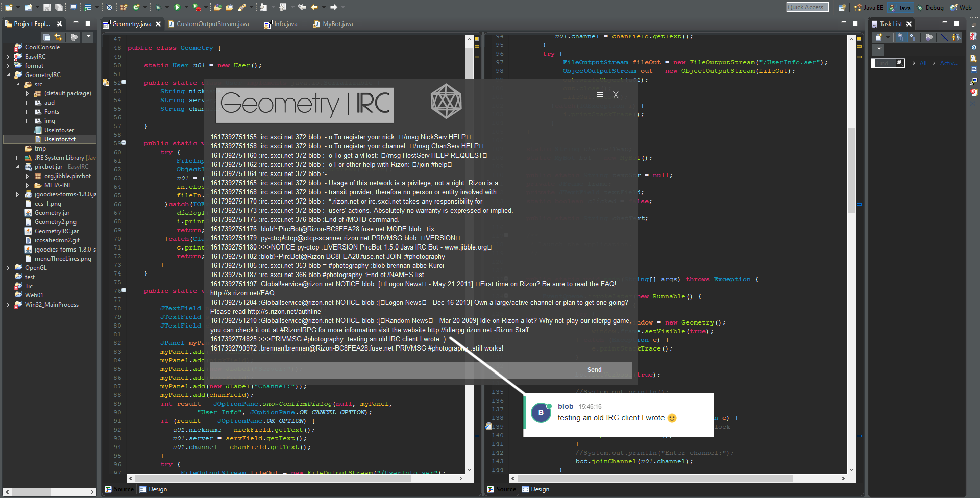Open the Project Explorer view menu dropdown
Image resolution: width=980 pixels, height=498 pixels.
point(89,37)
